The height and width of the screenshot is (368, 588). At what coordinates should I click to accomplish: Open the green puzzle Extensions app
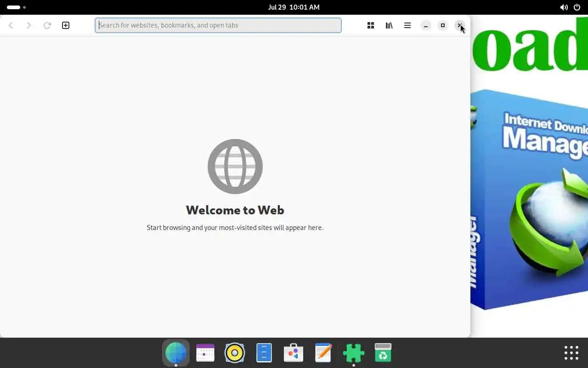coord(353,353)
